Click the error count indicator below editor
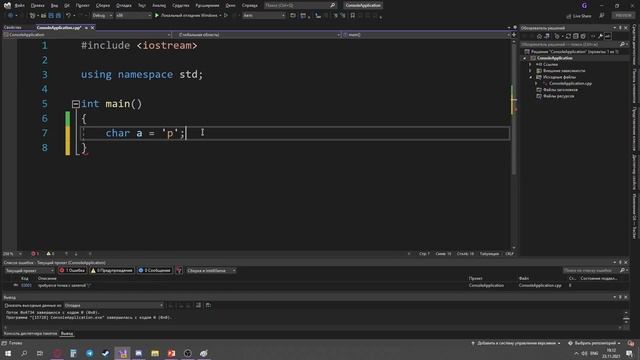The width and height of the screenshot is (640, 360). [35, 254]
